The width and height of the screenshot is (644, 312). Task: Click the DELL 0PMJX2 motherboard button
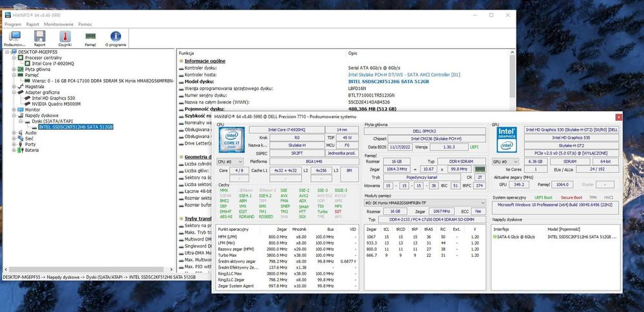point(424,131)
